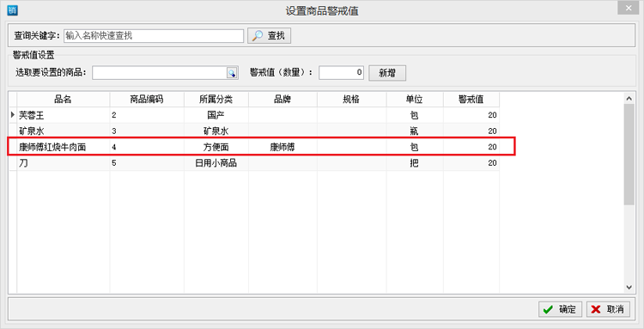Click the 规格 column header
Viewport: 644px width, 329px height.
pyautogui.click(x=351, y=100)
